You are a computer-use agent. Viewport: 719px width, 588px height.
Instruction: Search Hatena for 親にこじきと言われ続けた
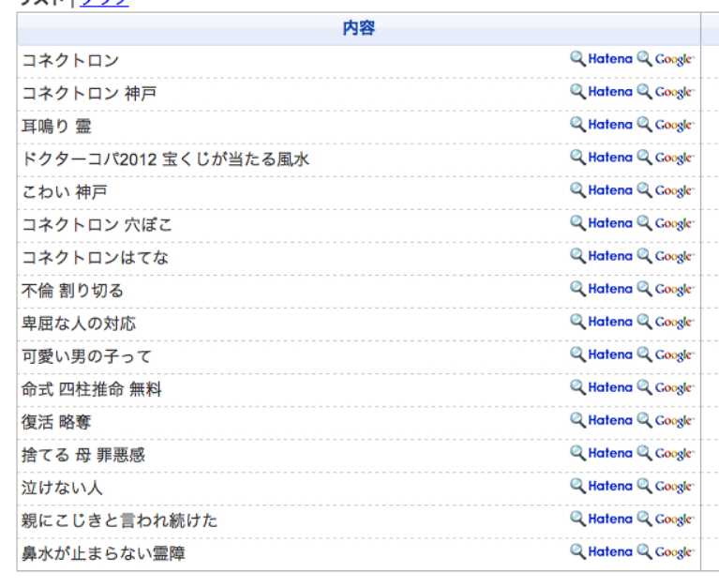tap(601, 519)
